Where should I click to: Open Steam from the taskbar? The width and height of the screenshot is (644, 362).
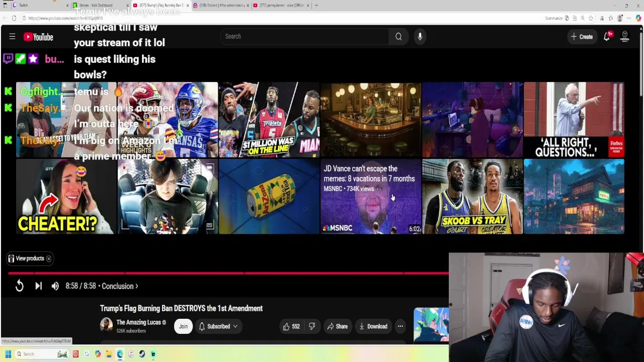click(142, 354)
